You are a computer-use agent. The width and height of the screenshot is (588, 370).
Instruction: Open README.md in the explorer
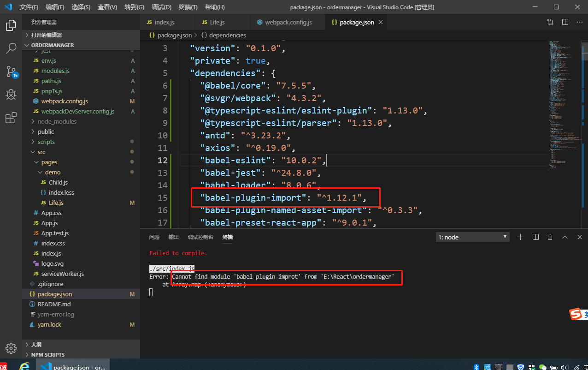[x=81, y=304]
